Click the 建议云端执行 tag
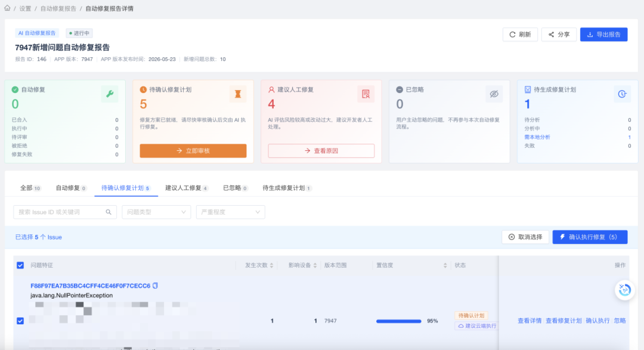 477,326
